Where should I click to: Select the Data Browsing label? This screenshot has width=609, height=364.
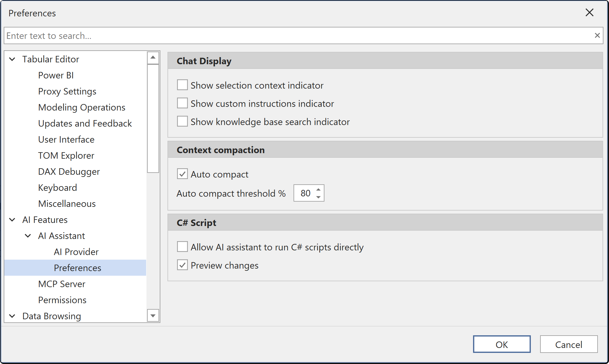click(52, 316)
